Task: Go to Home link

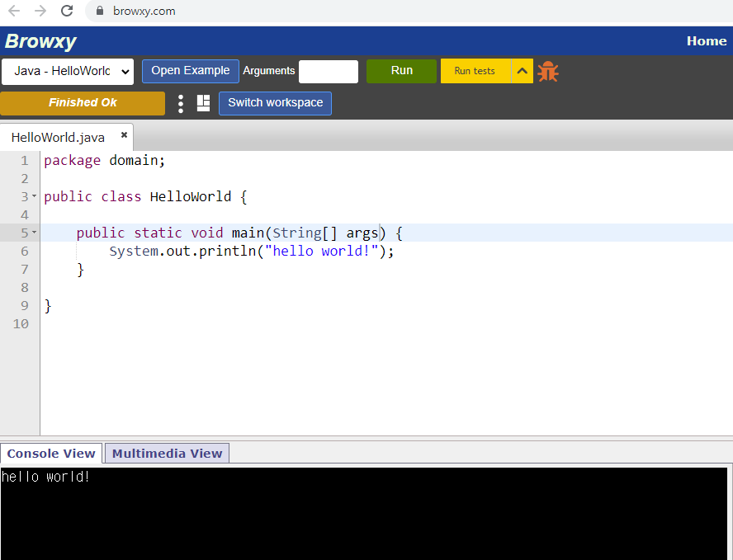Action: tap(707, 41)
